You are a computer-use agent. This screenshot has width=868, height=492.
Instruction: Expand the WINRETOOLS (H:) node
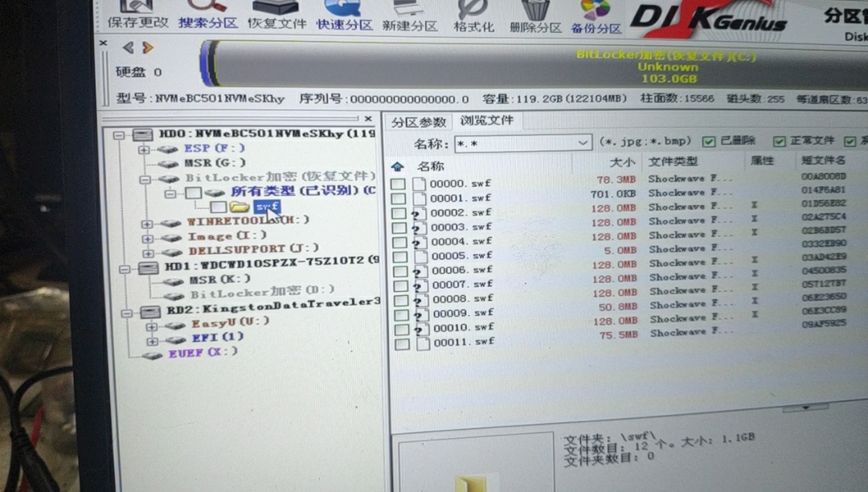pos(147,223)
